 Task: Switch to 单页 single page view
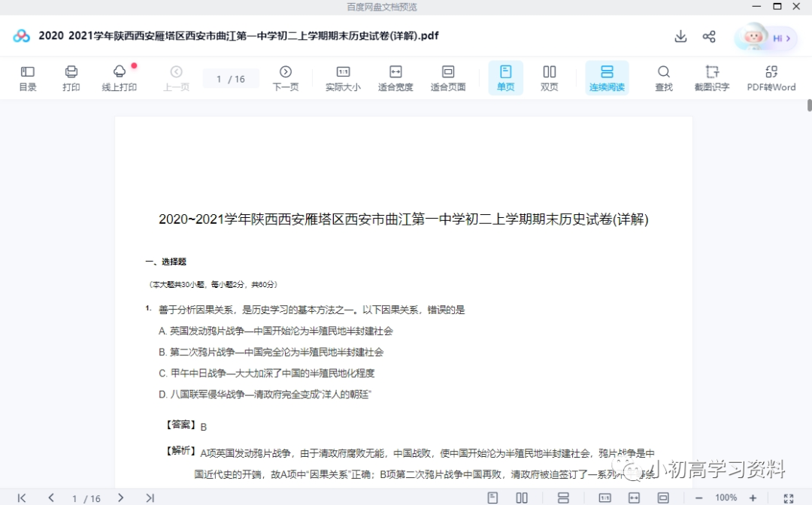(x=505, y=78)
